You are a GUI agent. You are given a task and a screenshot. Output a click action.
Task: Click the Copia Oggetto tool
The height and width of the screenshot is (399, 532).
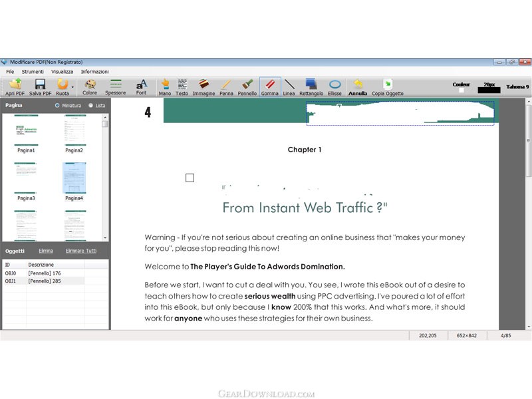[x=388, y=87]
